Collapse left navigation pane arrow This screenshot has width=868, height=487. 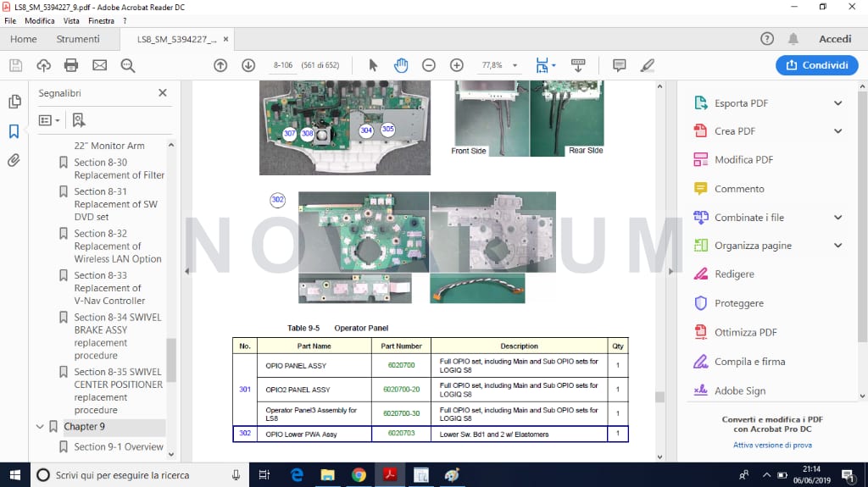point(187,271)
